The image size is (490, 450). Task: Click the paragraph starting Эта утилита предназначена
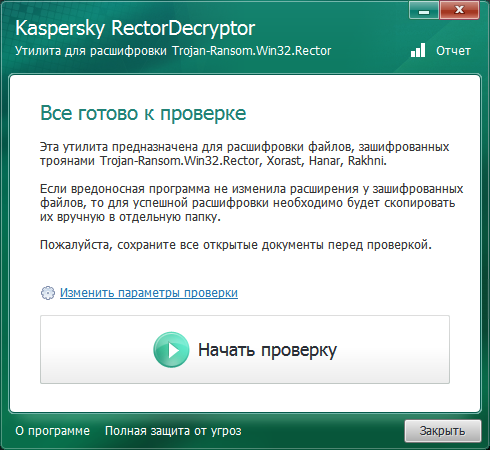(x=245, y=154)
